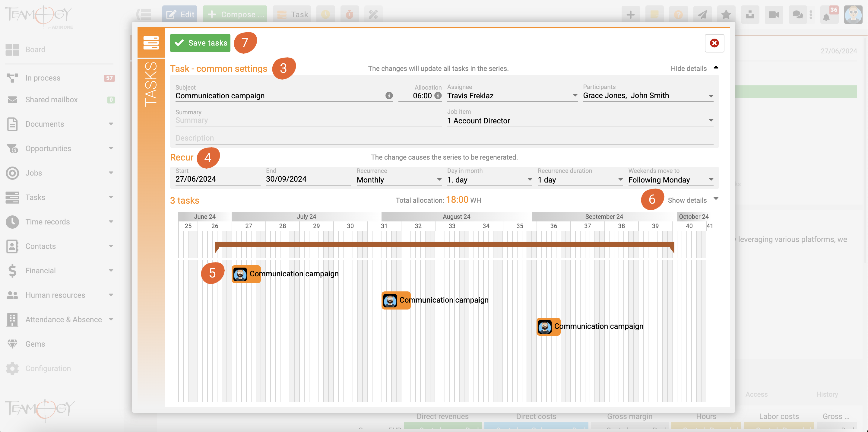868x432 pixels.
Task: Expand the Opportunities menu arrow in sidebar
Action: pos(111,148)
